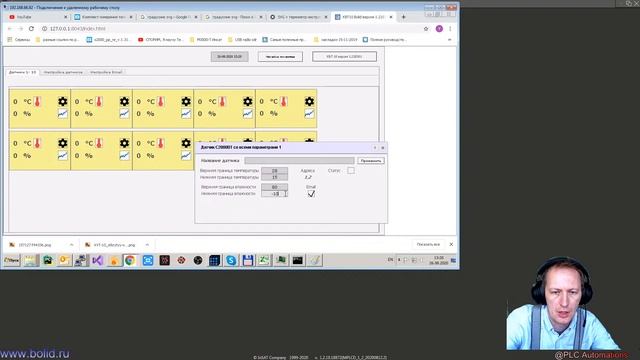
Task: Open settings gear of second bottom-row sensor card
Action: click(124, 143)
